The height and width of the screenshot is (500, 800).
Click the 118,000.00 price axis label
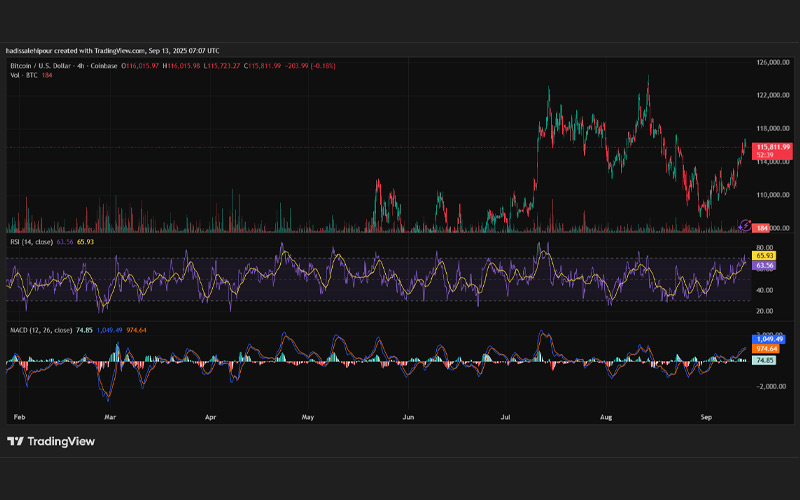tap(773, 129)
